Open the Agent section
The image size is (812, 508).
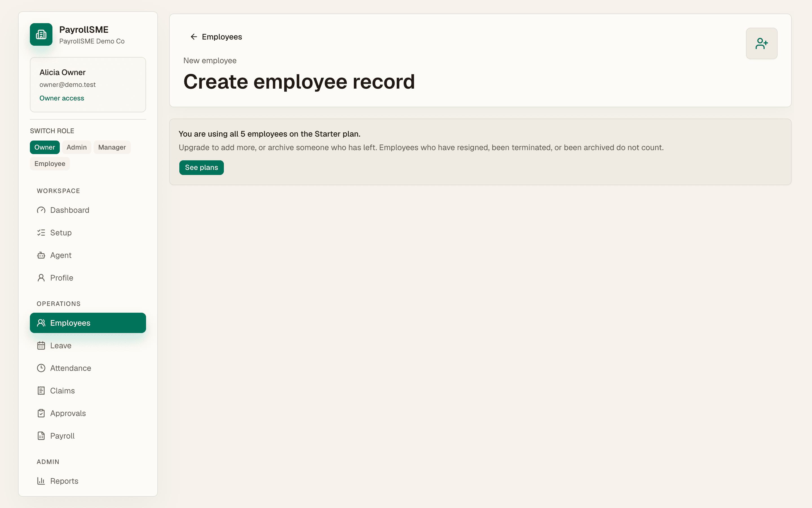point(88,255)
